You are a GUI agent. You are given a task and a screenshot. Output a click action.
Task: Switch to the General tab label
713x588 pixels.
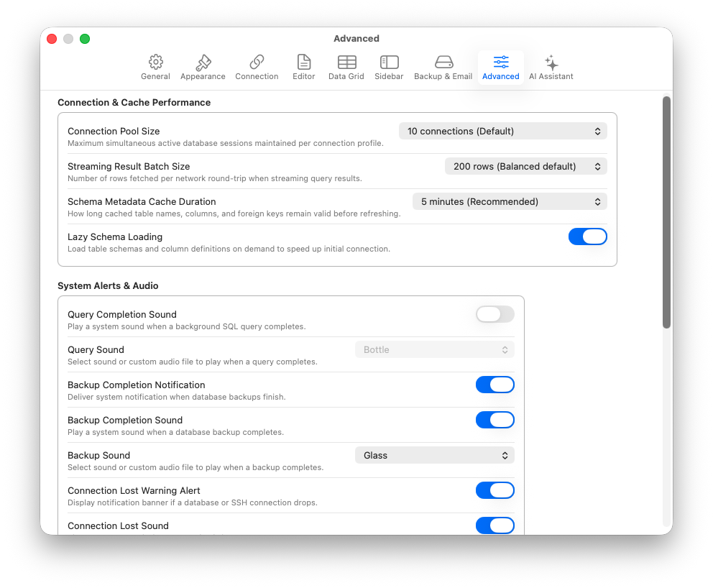tap(155, 76)
